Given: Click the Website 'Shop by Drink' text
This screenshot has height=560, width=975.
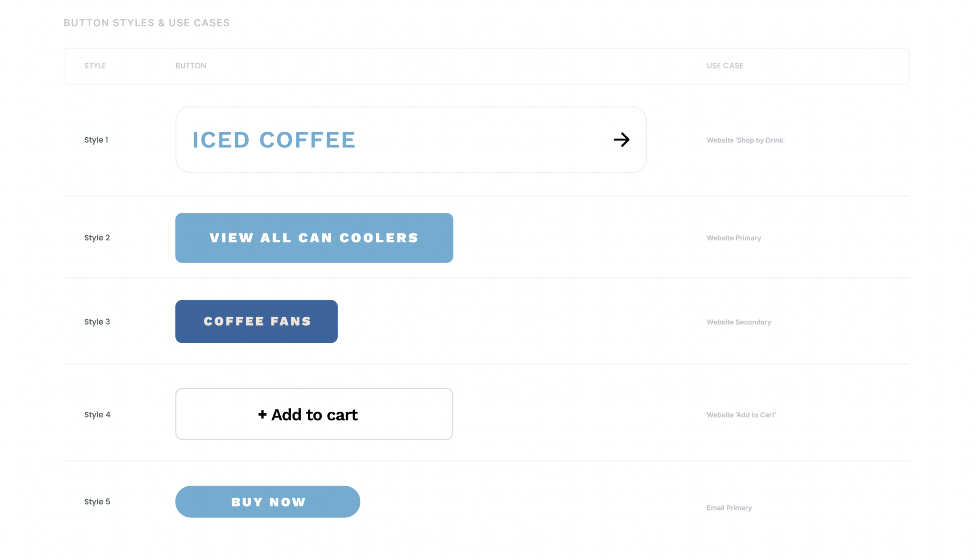Looking at the screenshot, I should tap(745, 140).
